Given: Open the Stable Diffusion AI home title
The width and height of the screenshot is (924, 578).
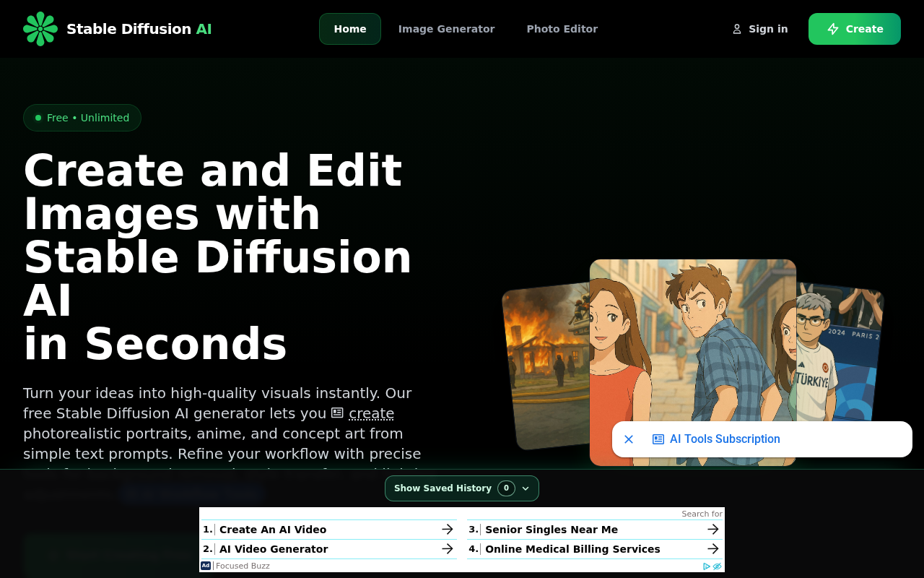Looking at the screenshot, I should tap(139, 29).
